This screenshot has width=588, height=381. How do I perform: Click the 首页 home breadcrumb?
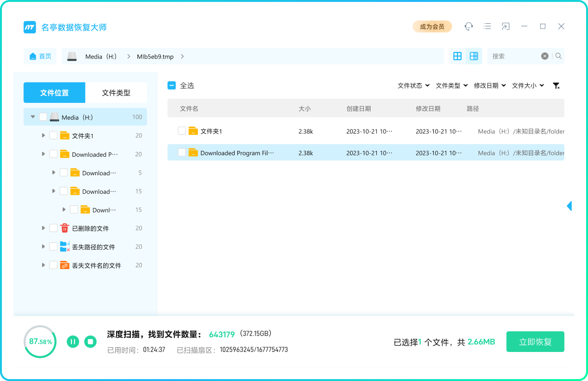tap(40, 56)
